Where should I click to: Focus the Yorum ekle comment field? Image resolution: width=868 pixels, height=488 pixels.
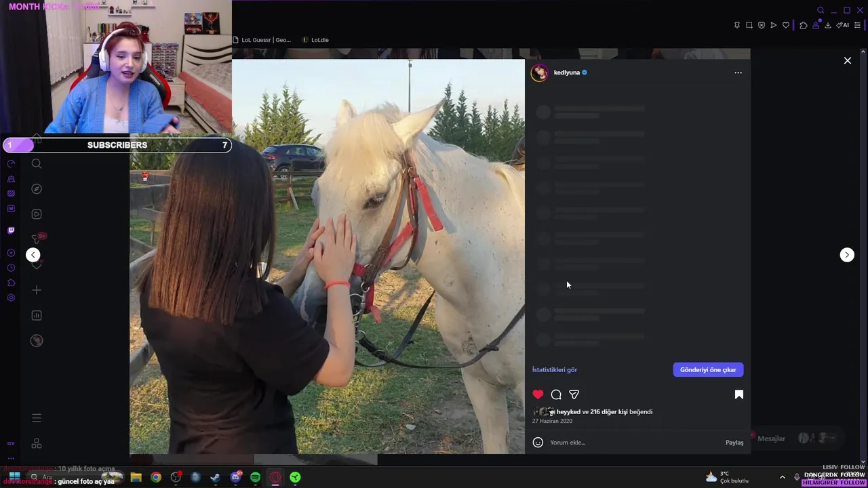coord(634,443)
